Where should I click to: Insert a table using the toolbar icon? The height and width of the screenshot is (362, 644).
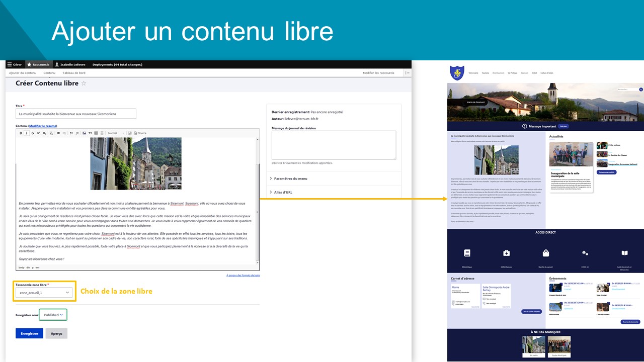[96, 133]
